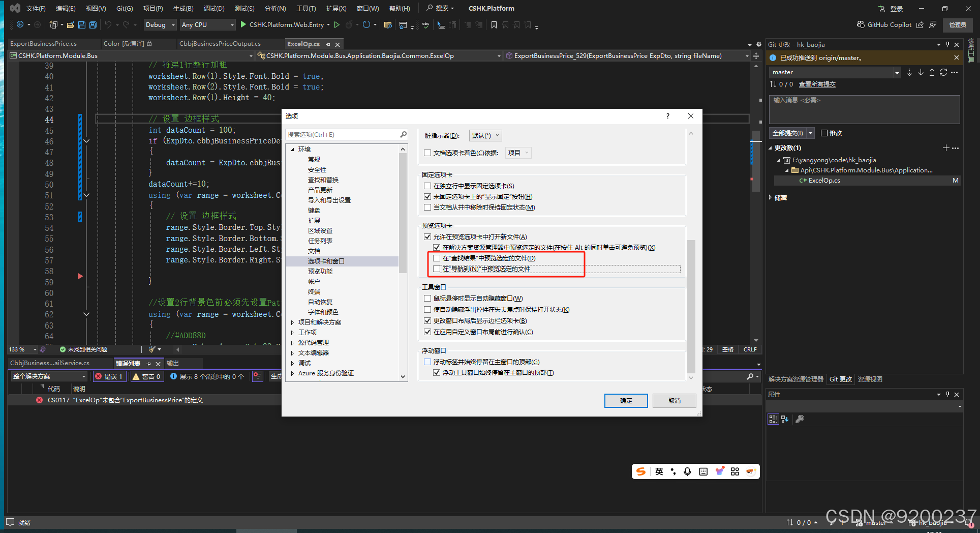The height and width of the screenshot is (533, 980).
Task: Click 取消 button in options dialog
Action: pos(675,401)
